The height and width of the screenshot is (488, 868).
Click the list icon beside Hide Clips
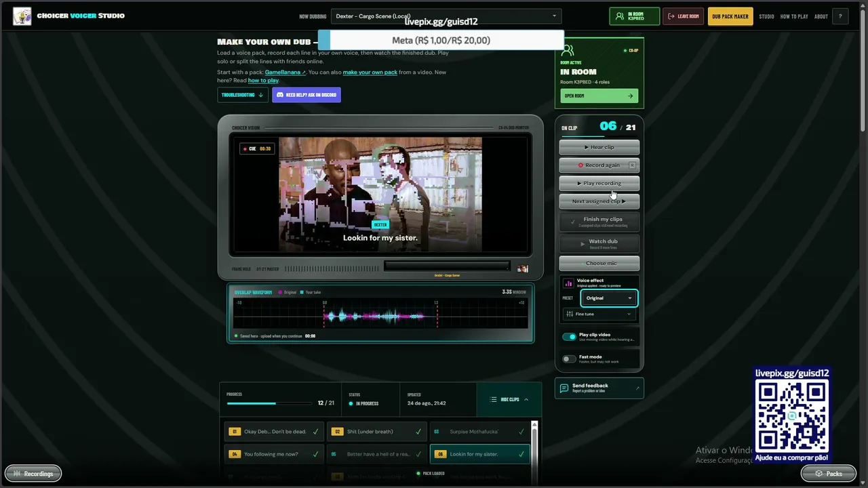[493, 400]
